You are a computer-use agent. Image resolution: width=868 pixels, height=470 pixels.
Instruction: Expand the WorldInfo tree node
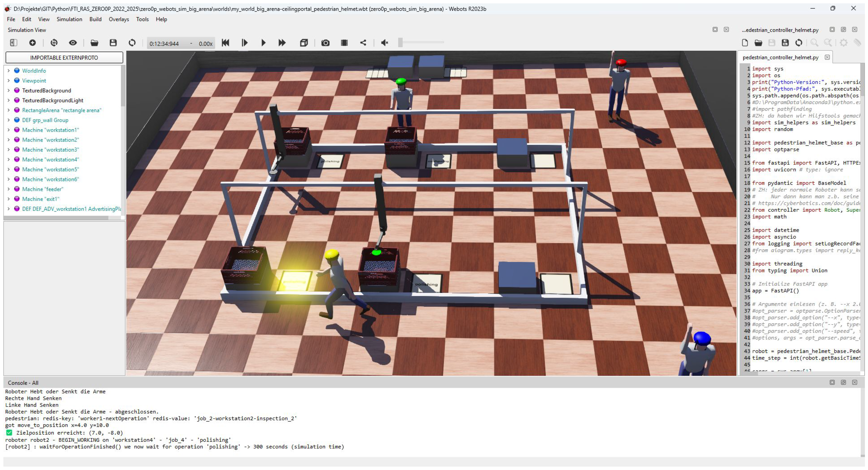click(8, 71)
